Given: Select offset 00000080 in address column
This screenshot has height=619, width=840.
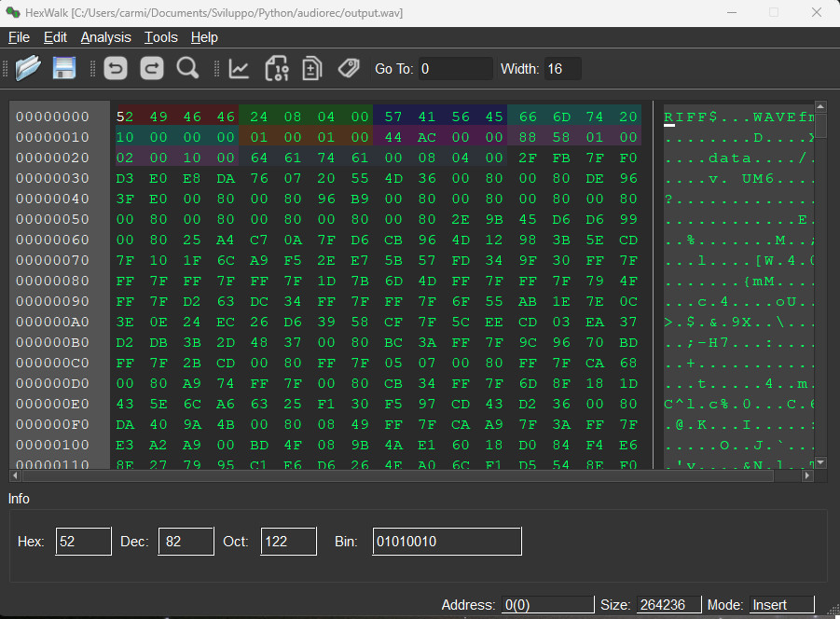Looking at the screenshot, I should [52, 282].
